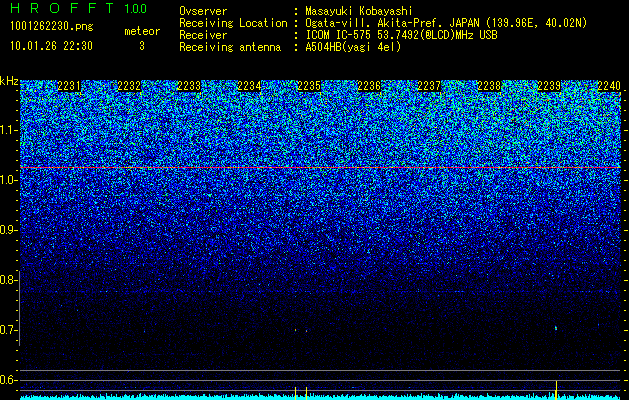Click time marker 2239

(x=549, y=86)
